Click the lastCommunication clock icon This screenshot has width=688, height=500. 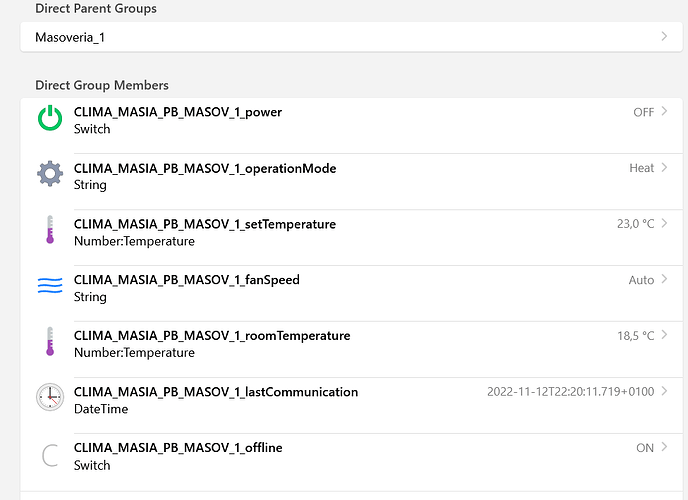(x=50, y=397)
